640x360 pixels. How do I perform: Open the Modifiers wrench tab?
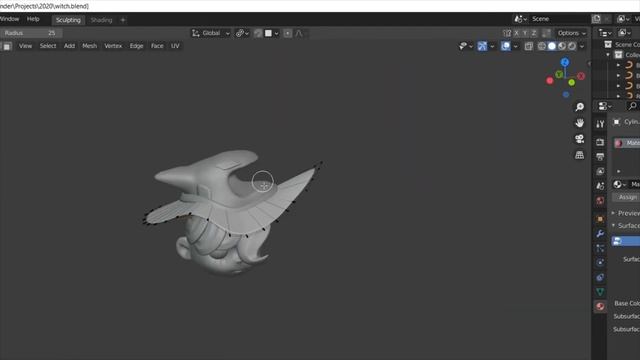(x=600, y=233)
